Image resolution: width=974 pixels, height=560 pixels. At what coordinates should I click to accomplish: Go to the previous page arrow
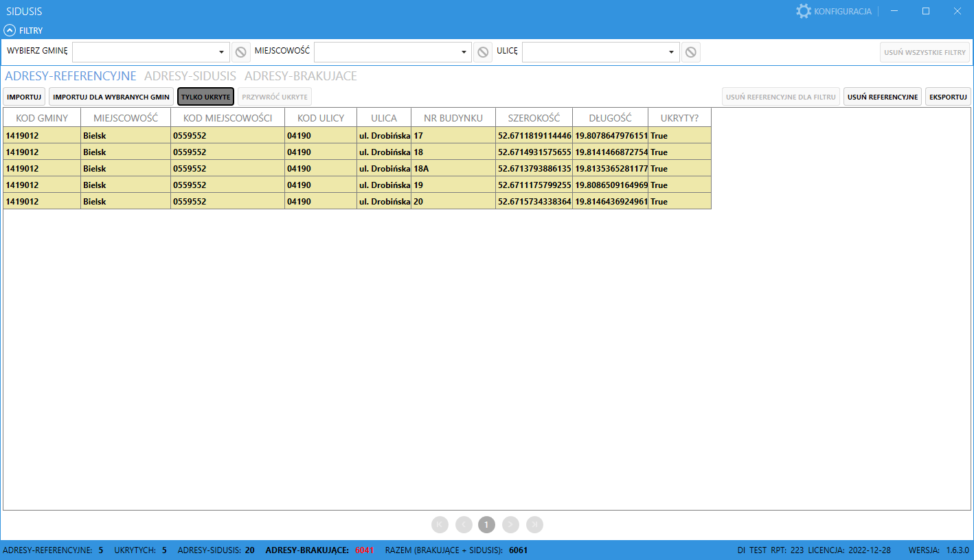[x=464, y=525]
